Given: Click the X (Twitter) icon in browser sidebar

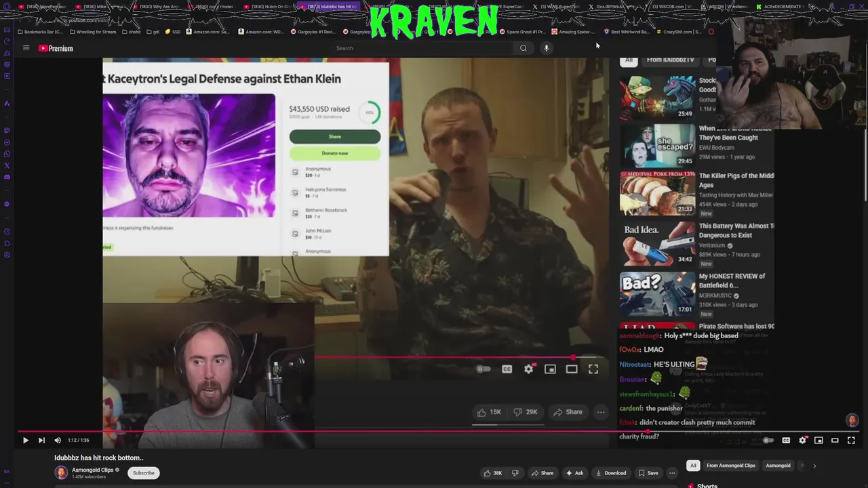Looking at the screenshot, I should 7,165.
